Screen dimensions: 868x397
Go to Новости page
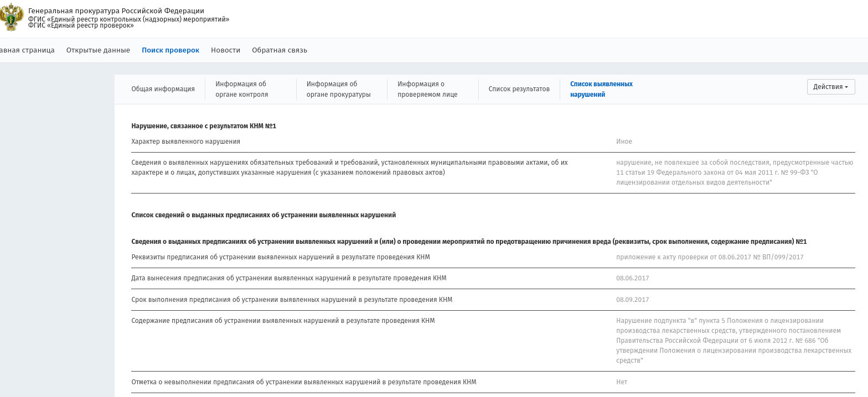[225, 50]
